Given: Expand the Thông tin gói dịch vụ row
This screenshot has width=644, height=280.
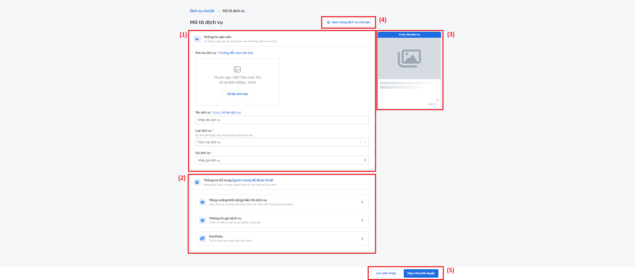Looking at the screenshot, I should pyautogui.click(x=362, y=220).
